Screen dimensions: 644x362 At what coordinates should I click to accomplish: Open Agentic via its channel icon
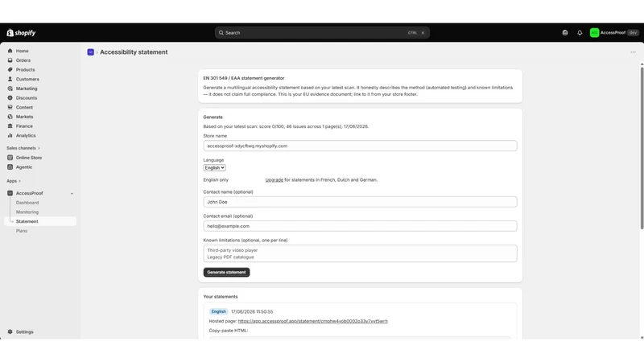click(10, 167)
